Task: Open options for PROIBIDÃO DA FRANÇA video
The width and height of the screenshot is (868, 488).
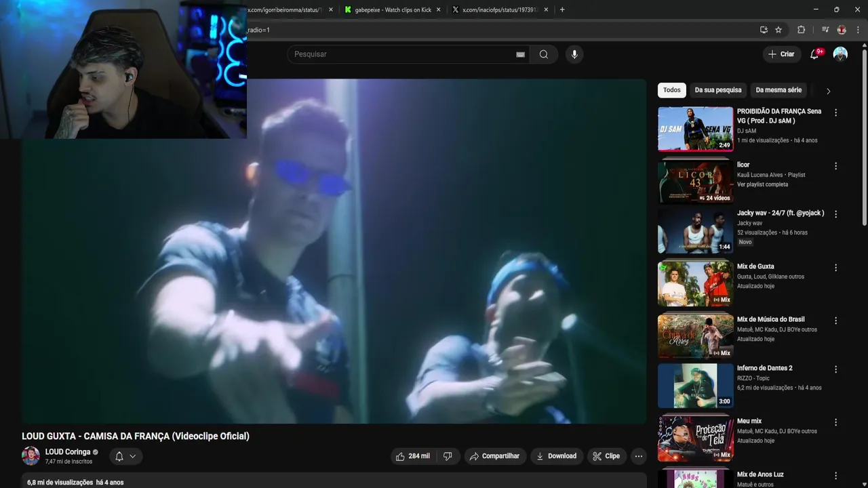Action: pos(835,113)
